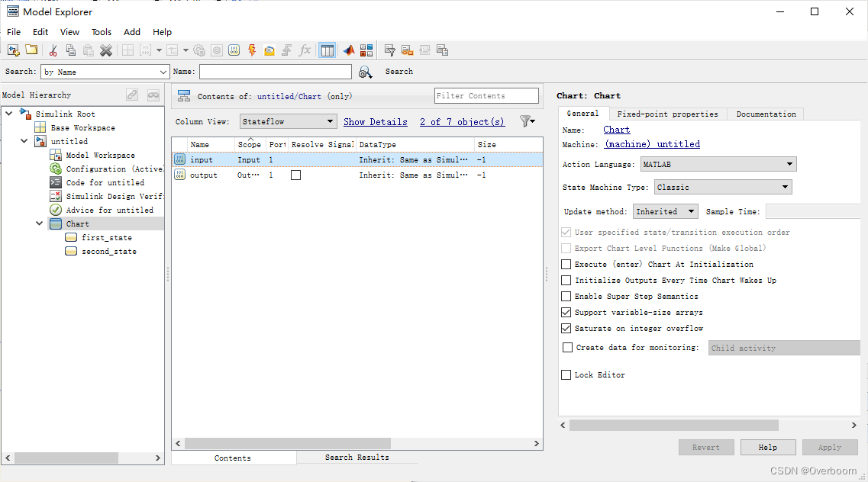Uncheck Support variable-size arrays
868x482 pixels.
[x=566, y=312]
